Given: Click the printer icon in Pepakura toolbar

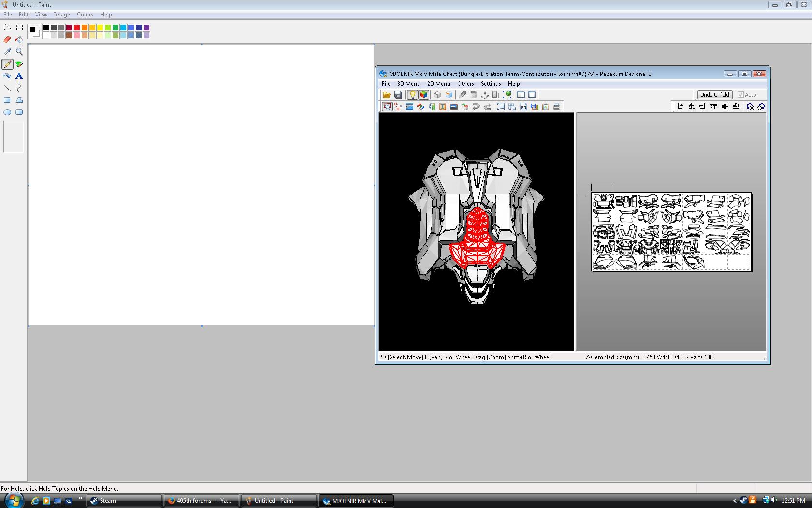Looking at the screenshot, I should pyautogui.click(x=557, y=106).
